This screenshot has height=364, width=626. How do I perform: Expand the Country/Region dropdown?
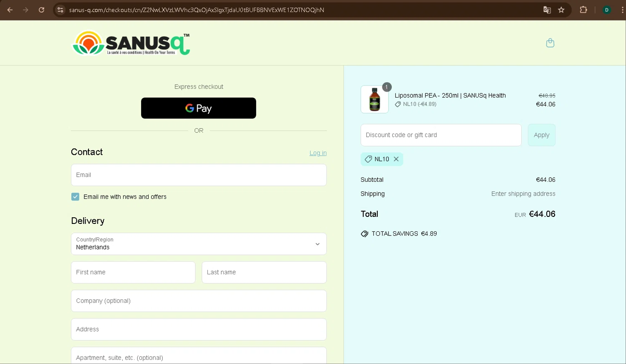[x=199, y=244]
